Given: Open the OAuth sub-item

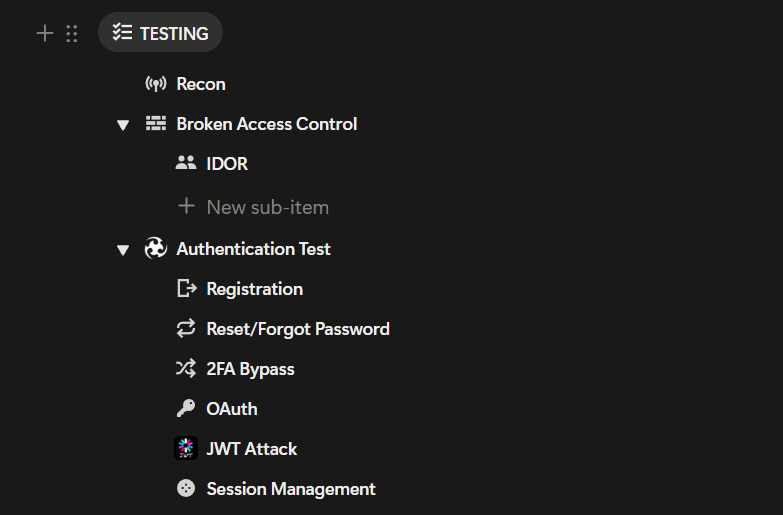Looking at the screenshot, I should [232, 409].
